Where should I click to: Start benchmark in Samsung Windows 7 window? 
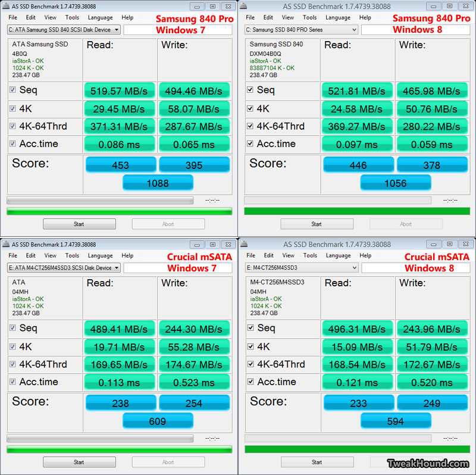(79, 224)
